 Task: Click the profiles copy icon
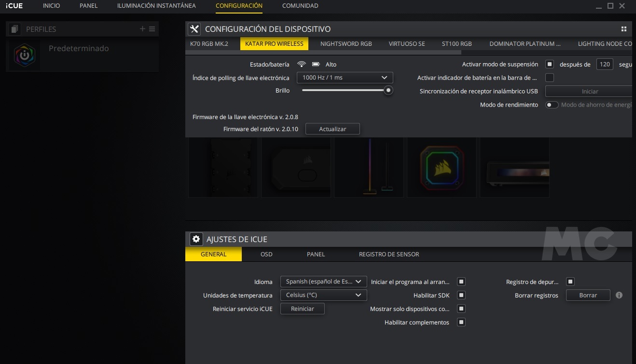(x=14, y=29)
